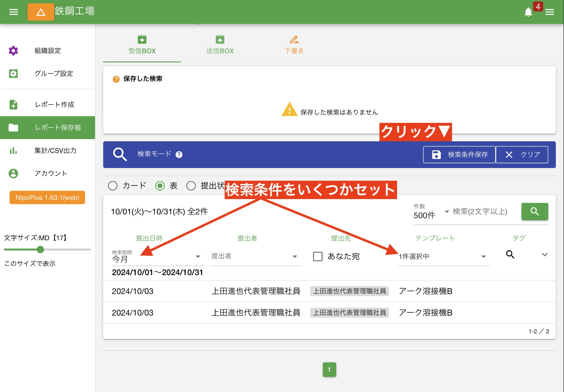Open the top-right hamburger menu
Viewport: 564px width, 392px height.
click(550, 12)
